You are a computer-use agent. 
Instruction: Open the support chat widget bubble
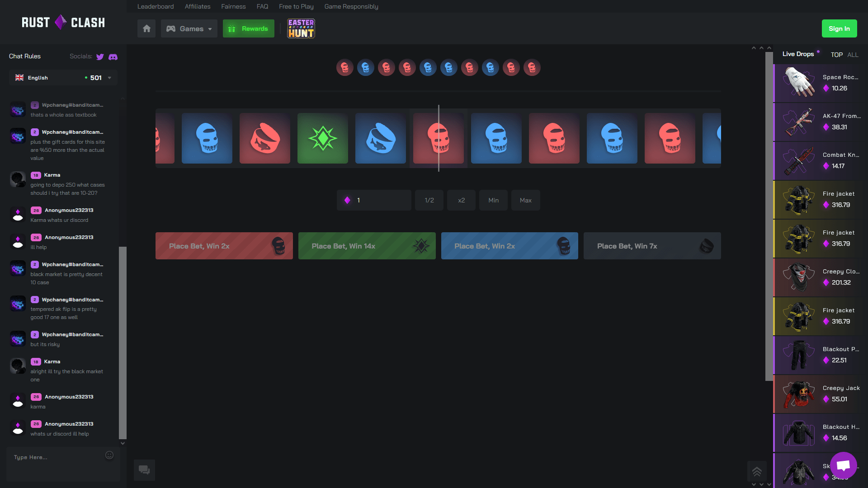click(844, 465)
